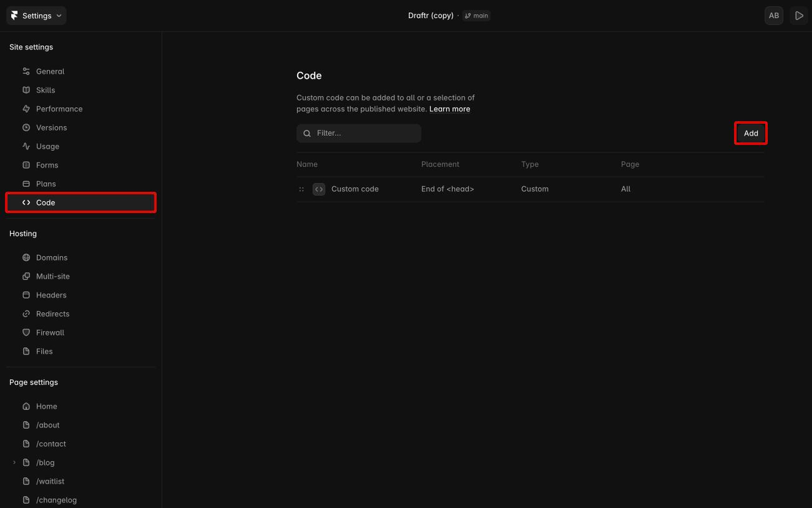Image resolution: width=812 pixels, height=508 pixels.
Task: Click the Multi-site icon
Action: point(26,276)
